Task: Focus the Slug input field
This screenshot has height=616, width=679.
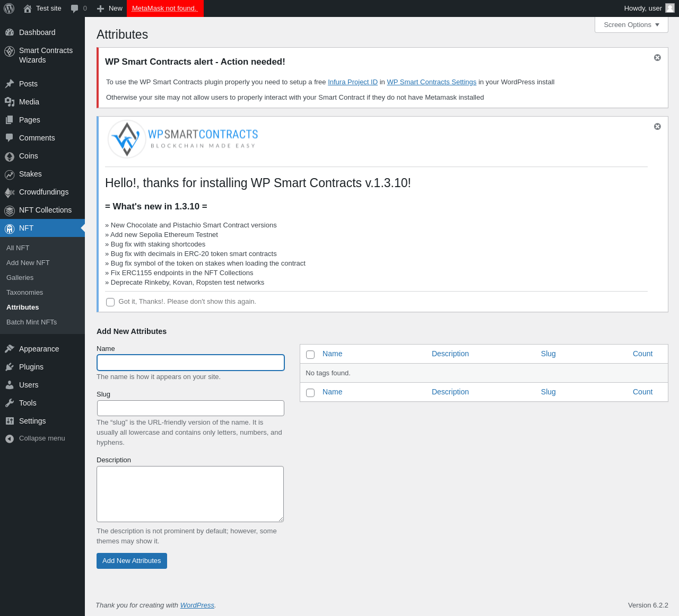Action: click(190, 408)
